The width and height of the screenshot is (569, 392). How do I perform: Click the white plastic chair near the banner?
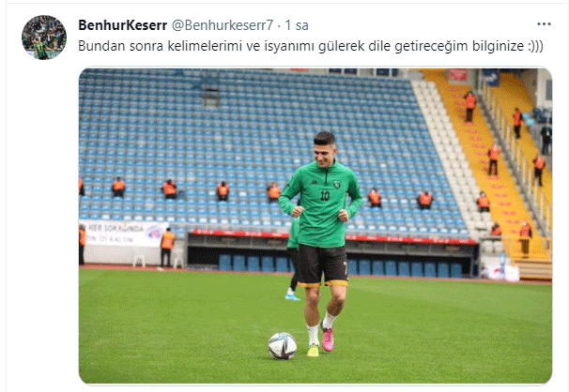click(x=139, y=257)
